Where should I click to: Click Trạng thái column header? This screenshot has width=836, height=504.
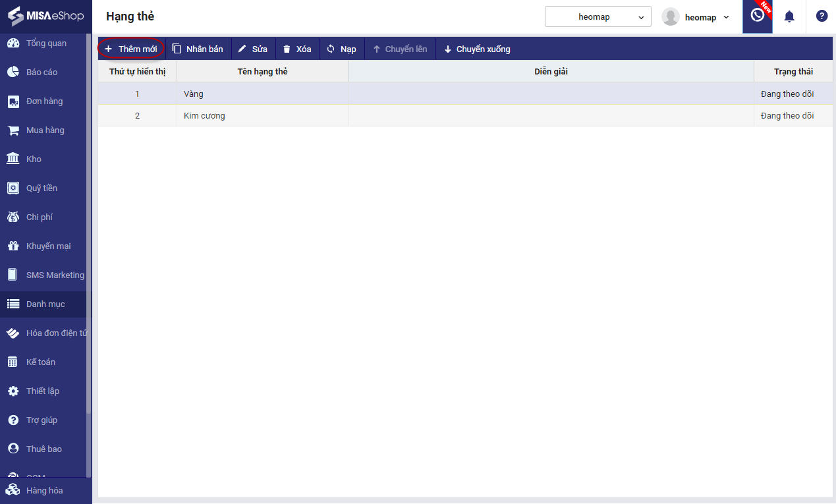(793, 71)
